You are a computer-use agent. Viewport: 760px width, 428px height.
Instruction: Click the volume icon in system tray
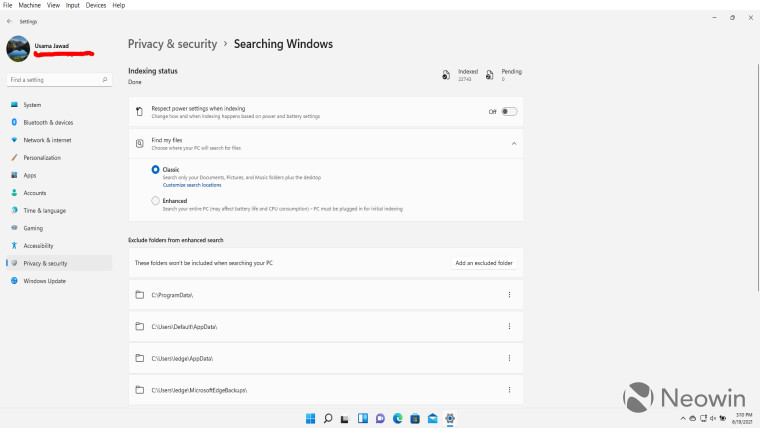click(713, 418)
